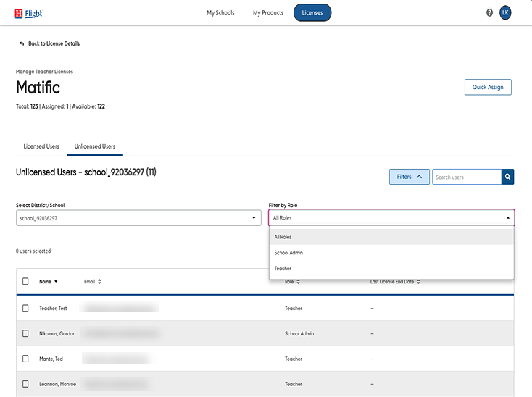Click the Quick Assign button
The image size is (532, 397).
[488, 87]
